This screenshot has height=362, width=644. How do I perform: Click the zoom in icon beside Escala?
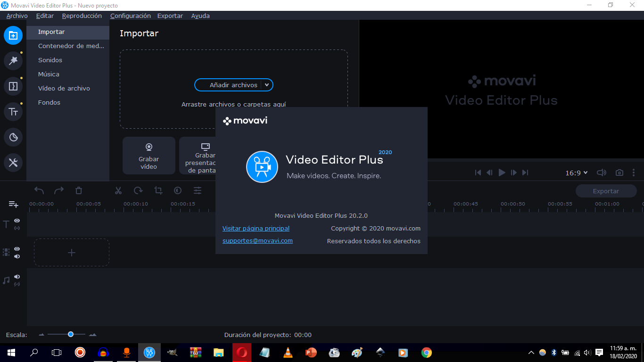pyautogui.click(x=92, y=335)
